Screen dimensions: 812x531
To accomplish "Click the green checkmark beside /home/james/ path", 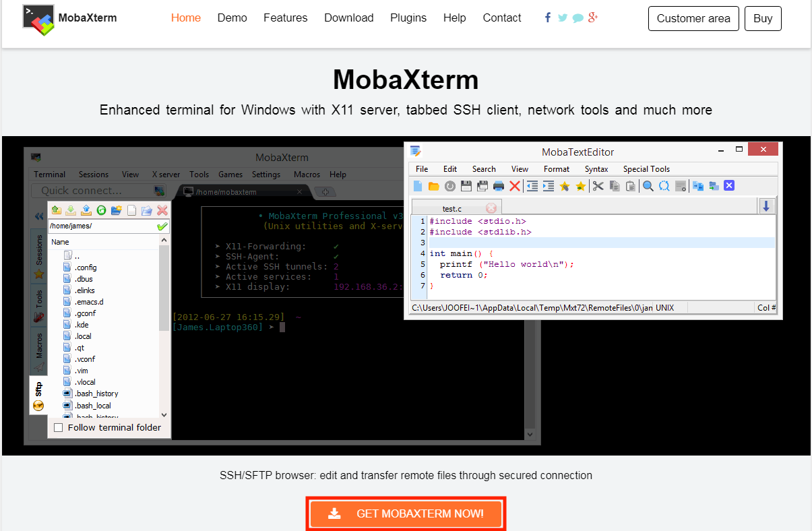I will tap(162, 226).
